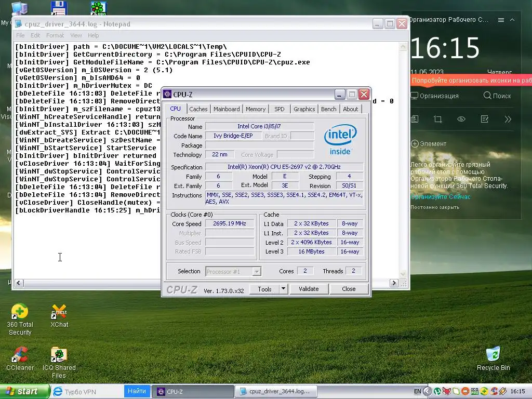This screenshot has height=399, width=532.
Task: Add new Элемент in organizer
Action: click(x=429, y=144)
